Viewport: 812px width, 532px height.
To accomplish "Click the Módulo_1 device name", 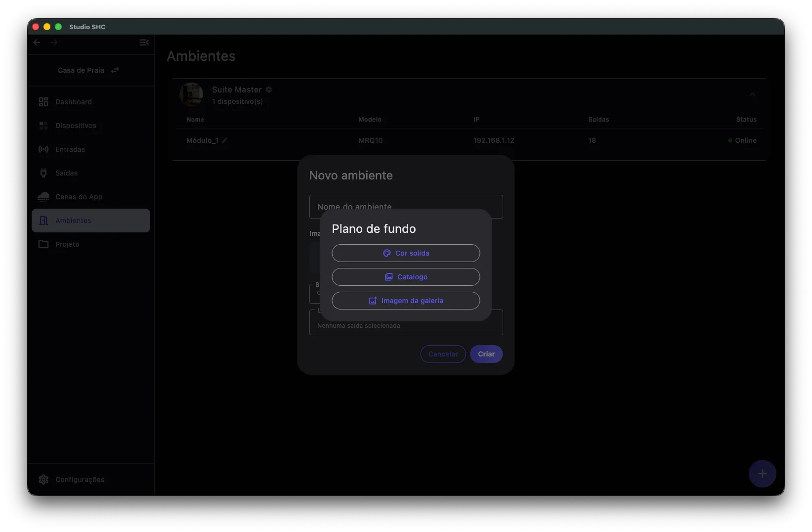I will click(x=202, y=140).
